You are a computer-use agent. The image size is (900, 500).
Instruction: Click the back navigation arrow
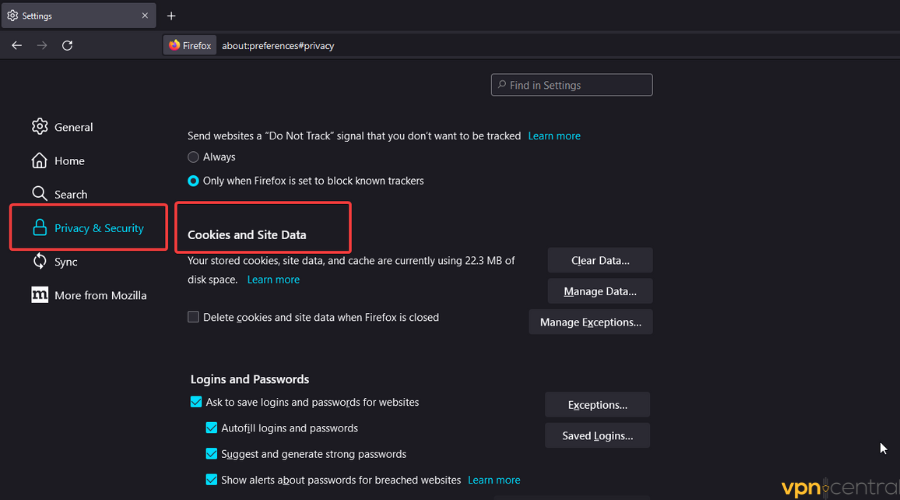point(17,45)
